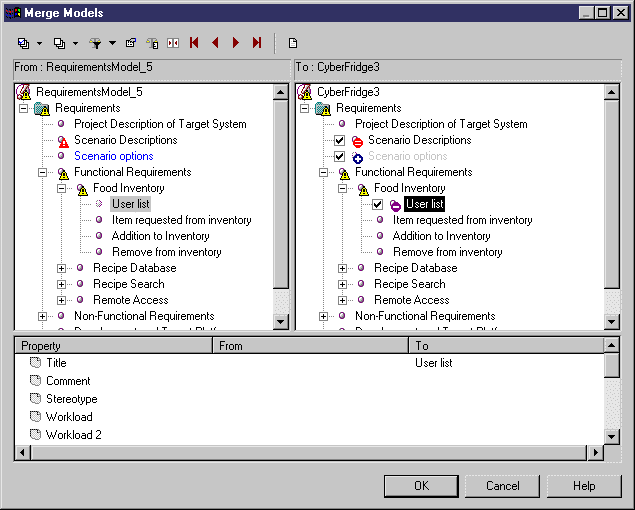The height and width of the screenshot is (510, 635).
Task: Click the purple minus icon beside User list
Action: pos(395,205)
